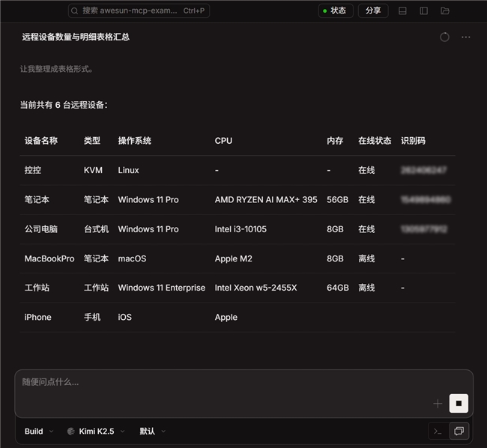
Task: Open the Kimi K2.5 model selector
Action: [x=97, y=432]
